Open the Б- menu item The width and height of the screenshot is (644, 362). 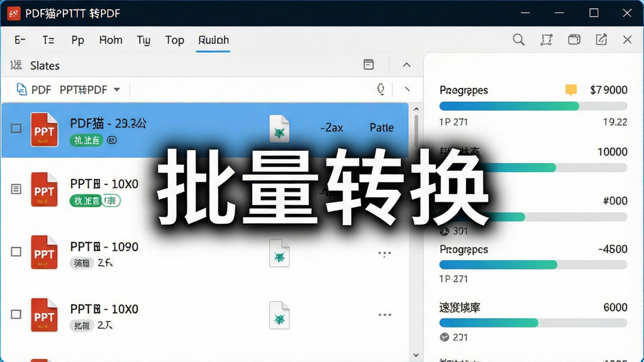(x=19, y=40)
